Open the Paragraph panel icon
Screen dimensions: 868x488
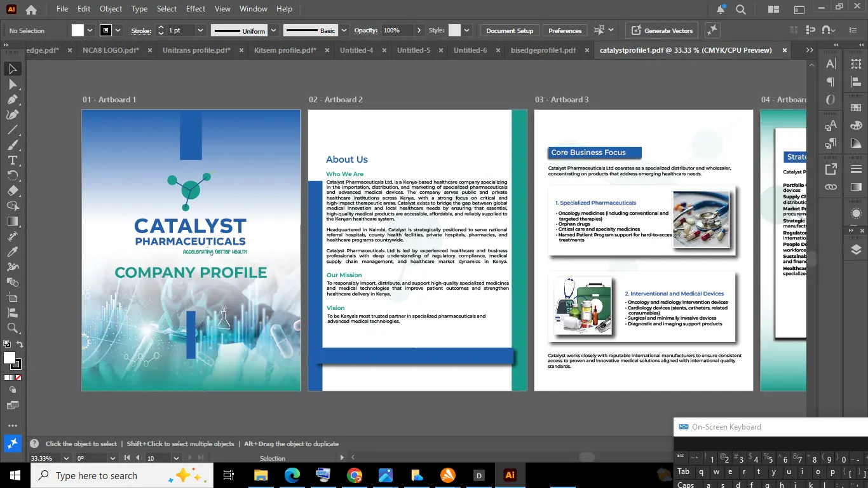point(831,82)
